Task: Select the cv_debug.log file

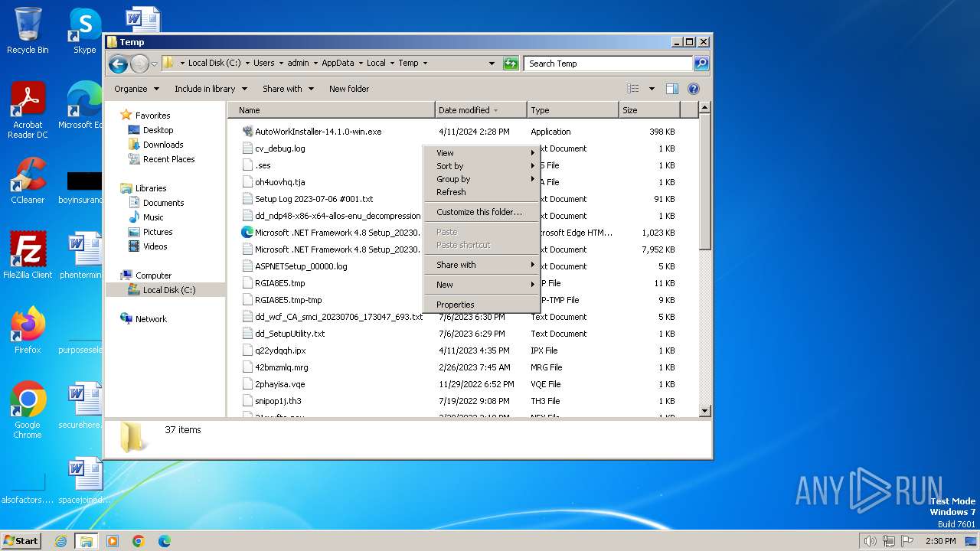Action: tap(279, 148)
